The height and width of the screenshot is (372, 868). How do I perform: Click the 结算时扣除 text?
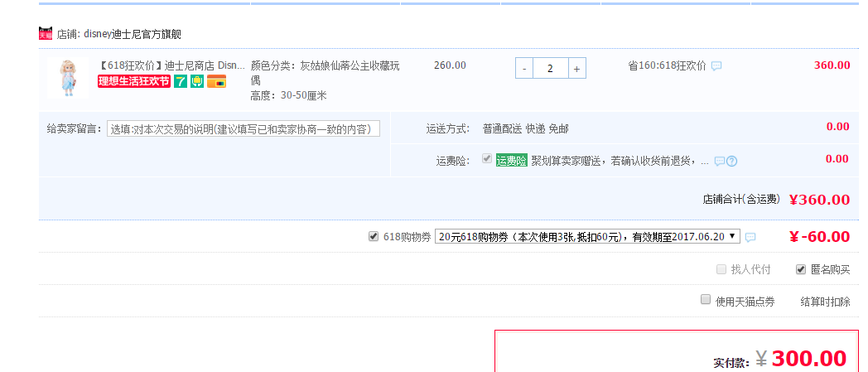(x=825, y=302)
